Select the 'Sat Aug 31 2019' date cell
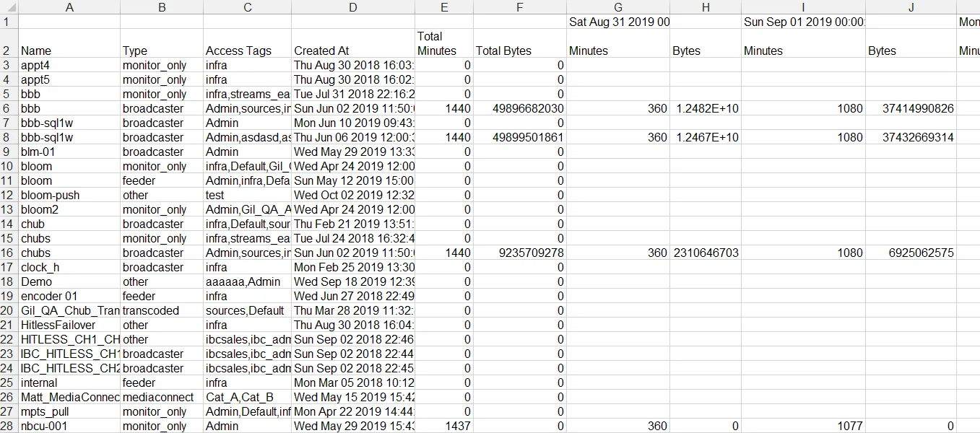 click(x=618, y=22)
